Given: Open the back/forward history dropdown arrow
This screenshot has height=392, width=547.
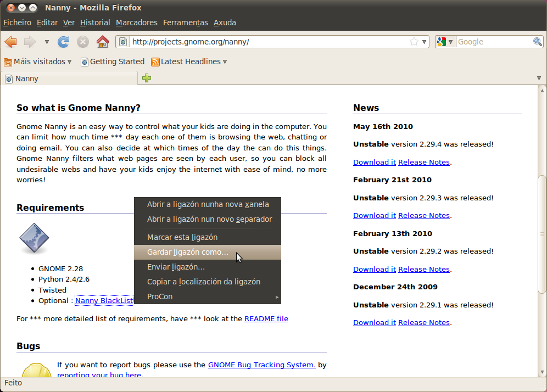Looking at the screenshot, I should tap(47, 42).
